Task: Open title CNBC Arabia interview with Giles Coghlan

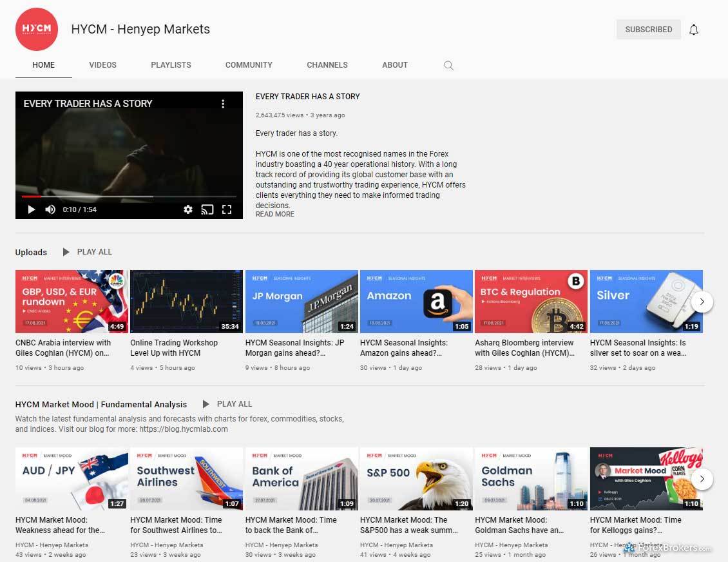Action: 63,348
